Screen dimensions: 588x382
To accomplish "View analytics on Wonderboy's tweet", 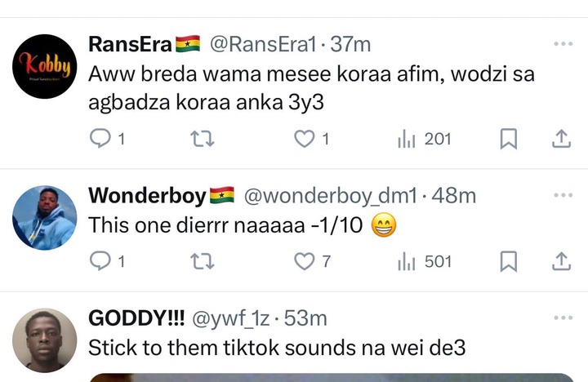I will point(406,261).
